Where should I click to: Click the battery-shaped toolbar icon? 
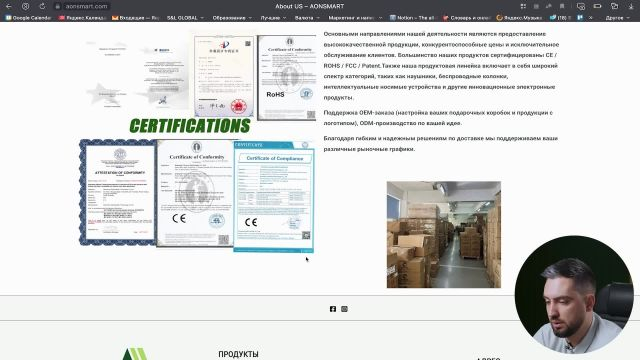[x=597, y=7]
